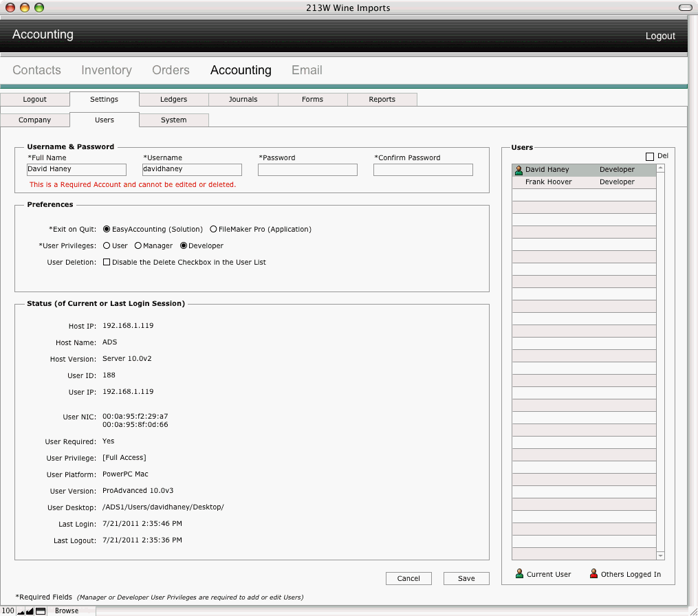Open the Company sub-tab
The image size is (698, 616).
point(34,120)
